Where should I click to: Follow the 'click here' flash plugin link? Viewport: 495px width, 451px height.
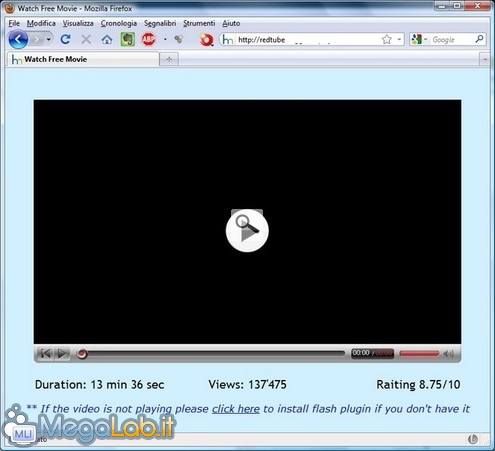(236, 409)
